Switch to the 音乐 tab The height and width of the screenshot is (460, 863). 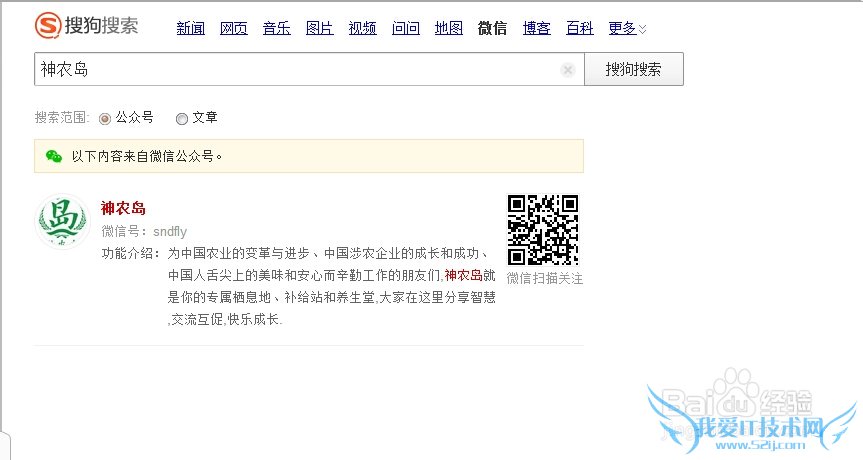(x=276, y=28)
